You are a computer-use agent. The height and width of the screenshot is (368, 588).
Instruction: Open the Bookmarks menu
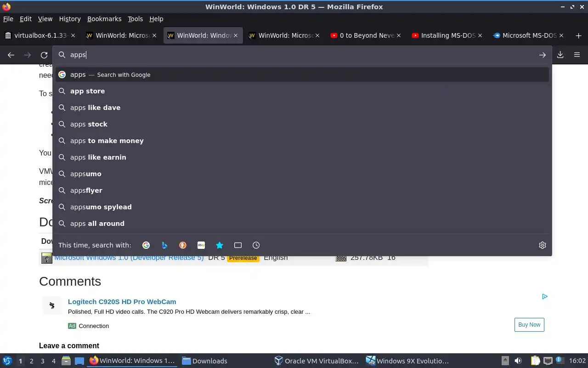[x=104, y=19]
